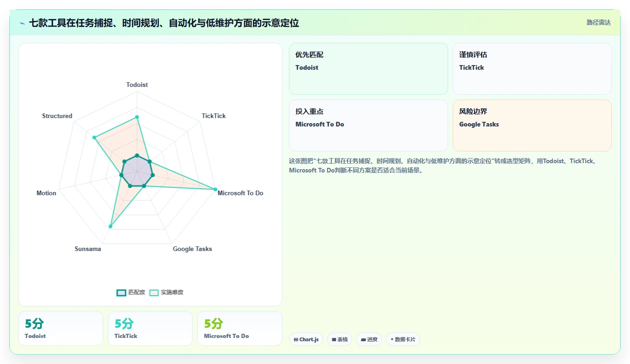This screenshot has width=630, height=364.
Task: Click the 实施难度 point on Microsoft To Do axis
Action: 215,189
